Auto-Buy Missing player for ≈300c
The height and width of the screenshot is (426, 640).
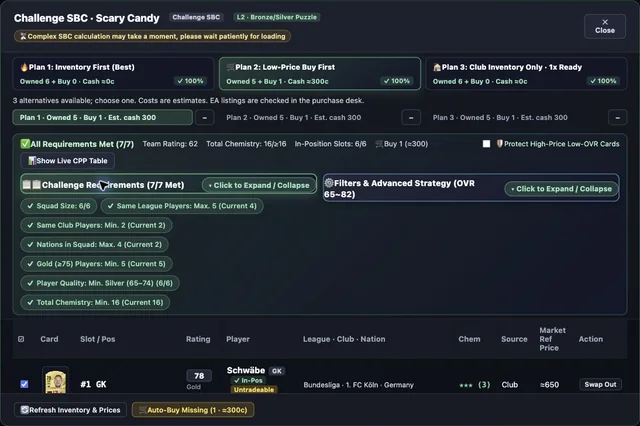point(193,410)
